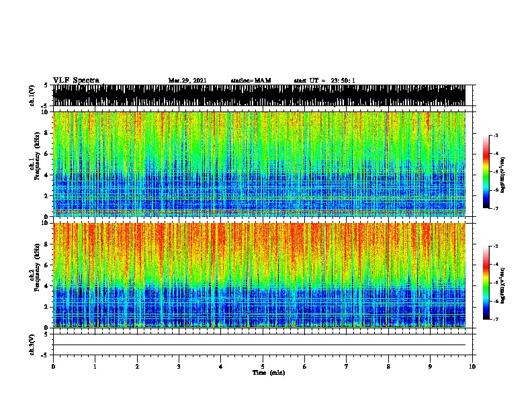The height and width of the screenshot is (411, 532).
Task: Click the 'ch.1(V)' waveform axis label
Action: (x=32, y=95)
